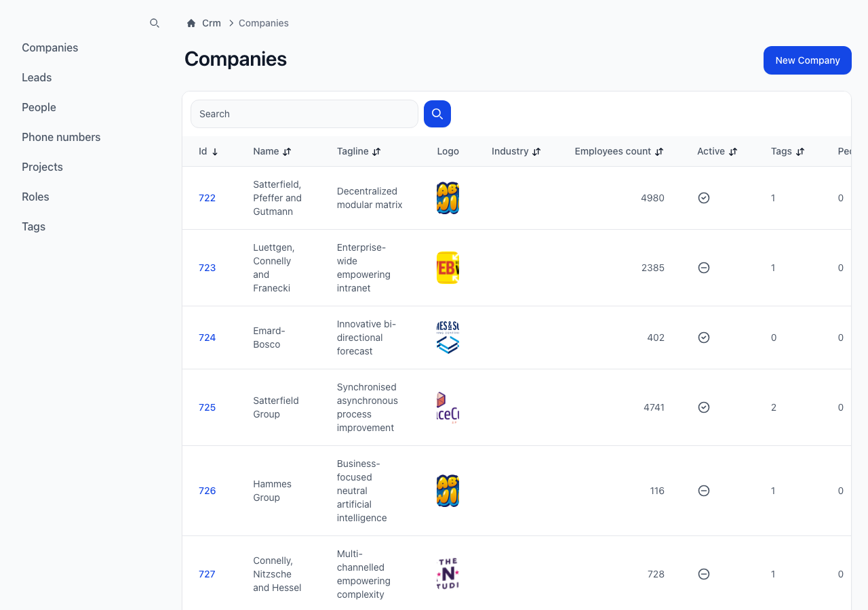This screenshot has height=610, width=868.
Task: Open Hammes Group logo thumbnail
Action: click(448, 491)
